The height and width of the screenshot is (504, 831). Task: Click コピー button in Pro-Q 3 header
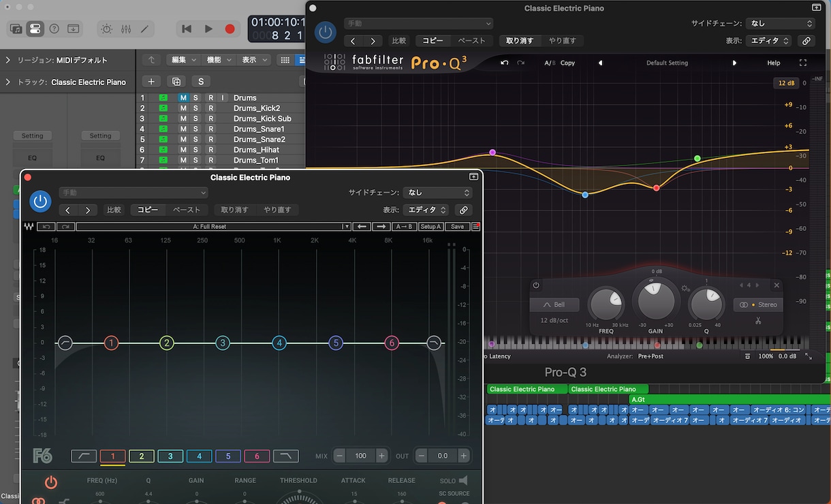[433, 41]
